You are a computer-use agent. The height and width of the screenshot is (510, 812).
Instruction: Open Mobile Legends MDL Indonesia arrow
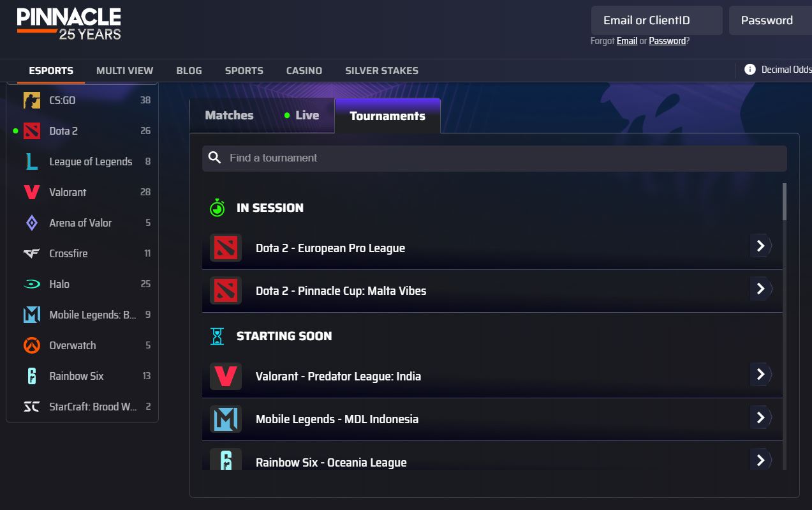click(x=760, y=417)
